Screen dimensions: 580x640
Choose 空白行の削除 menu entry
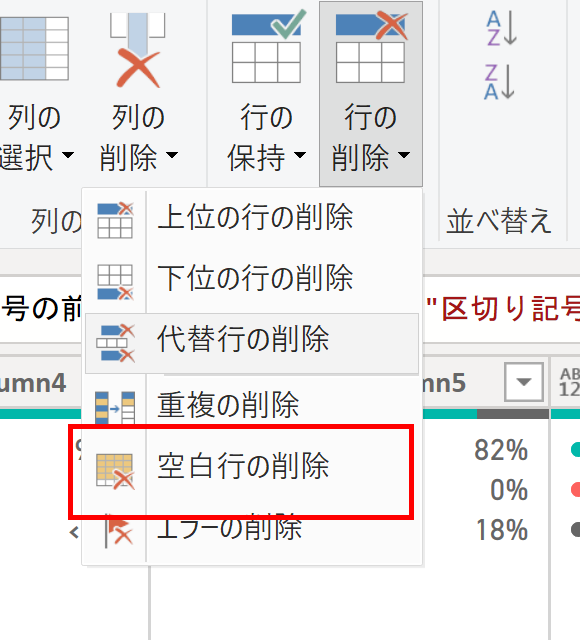pos(252,467)
